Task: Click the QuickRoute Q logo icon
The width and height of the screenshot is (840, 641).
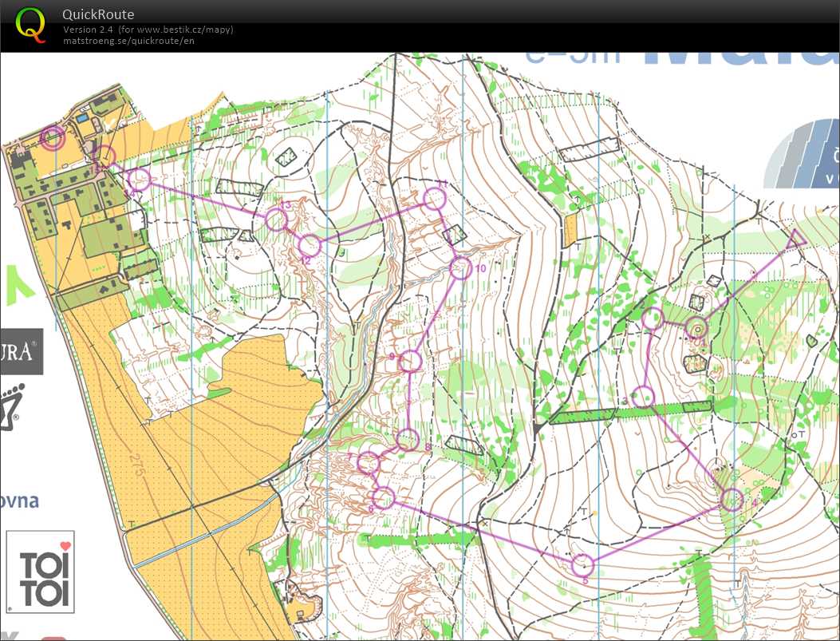Action: tap(31, 24)
